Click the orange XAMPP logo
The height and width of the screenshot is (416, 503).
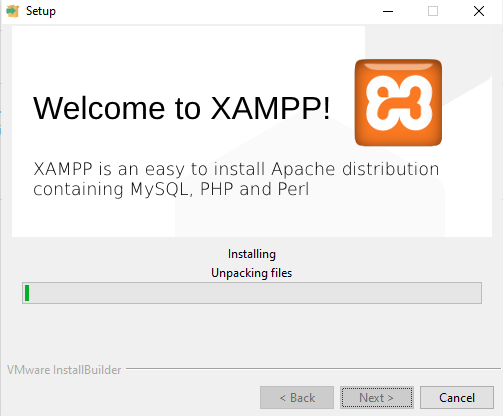click(398, 103)
